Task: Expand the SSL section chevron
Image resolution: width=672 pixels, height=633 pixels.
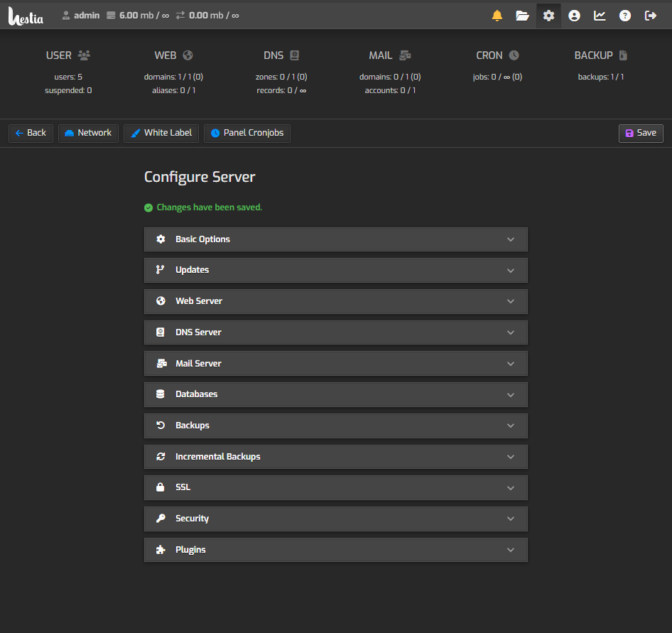Action: [x=511, y=488]
